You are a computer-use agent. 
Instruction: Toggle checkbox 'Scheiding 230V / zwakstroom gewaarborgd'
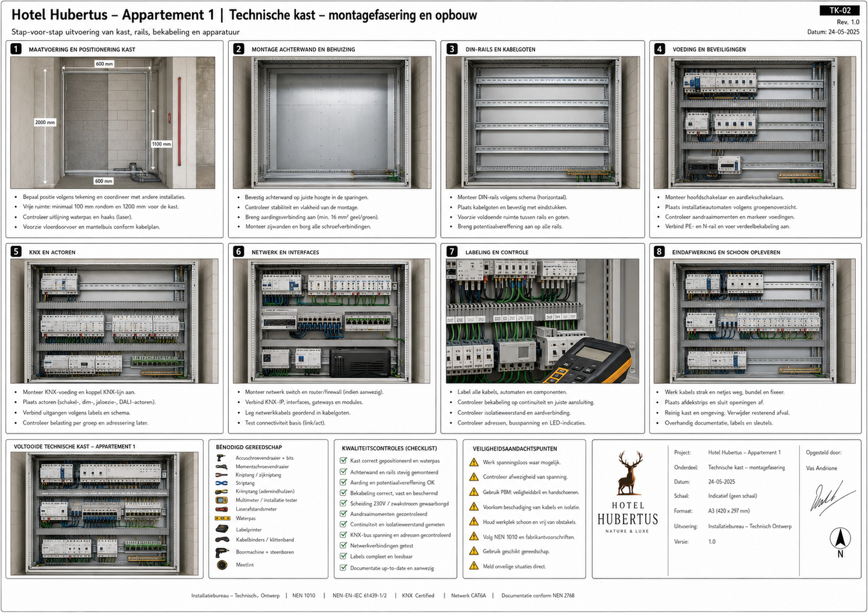[343, 503]
